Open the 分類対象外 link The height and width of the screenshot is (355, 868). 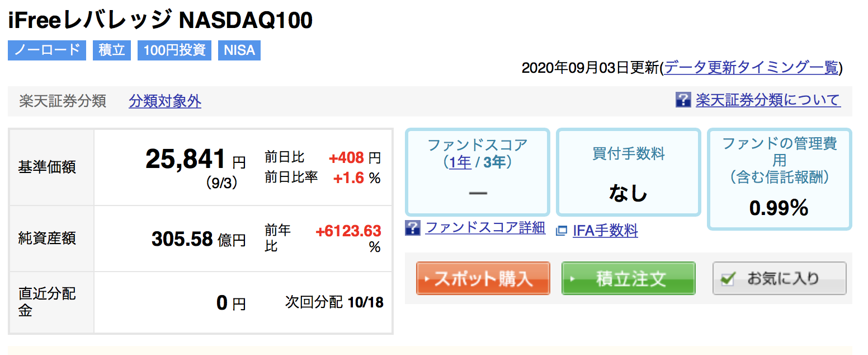165,101
